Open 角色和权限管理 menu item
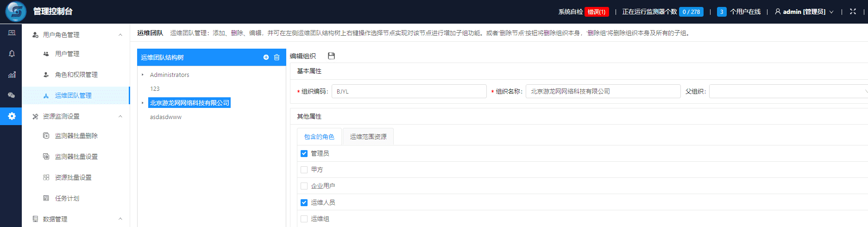This screenshot has width=868, height=227. coord(76,75)
